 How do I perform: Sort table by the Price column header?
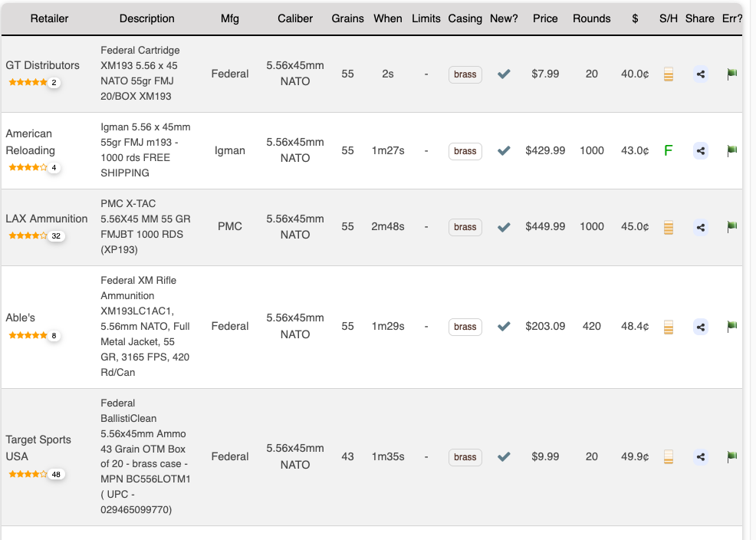pyautogui.click(x=545, y=18)
